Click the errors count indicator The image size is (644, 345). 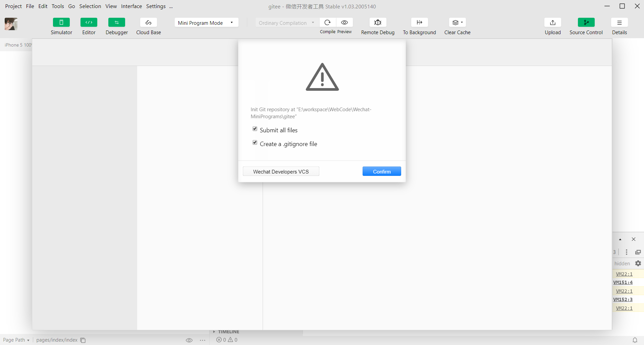(x=221, y=340)
